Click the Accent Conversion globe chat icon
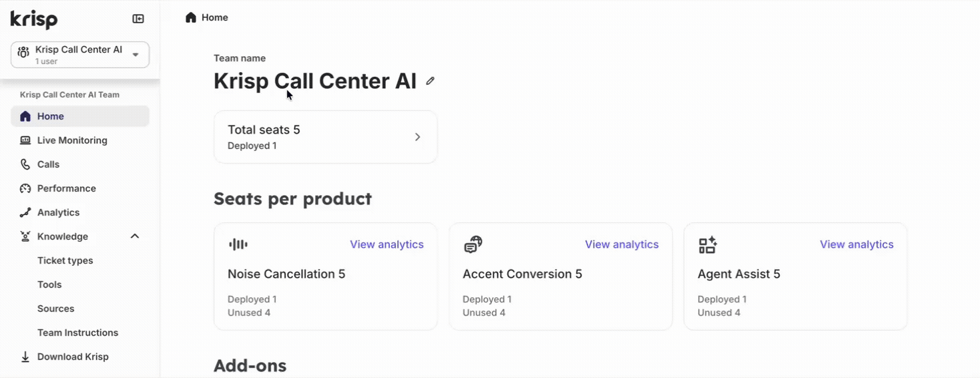The height and width of the screenshot is (378, 980). [x=473, y=245]
